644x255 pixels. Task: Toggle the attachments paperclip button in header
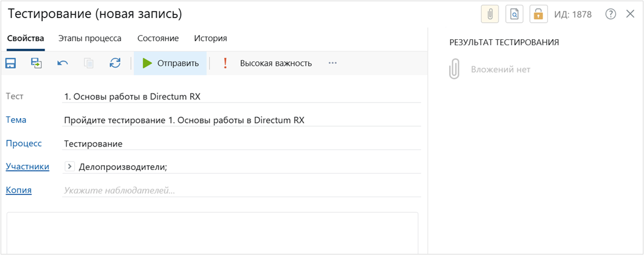tap(489, 14)
